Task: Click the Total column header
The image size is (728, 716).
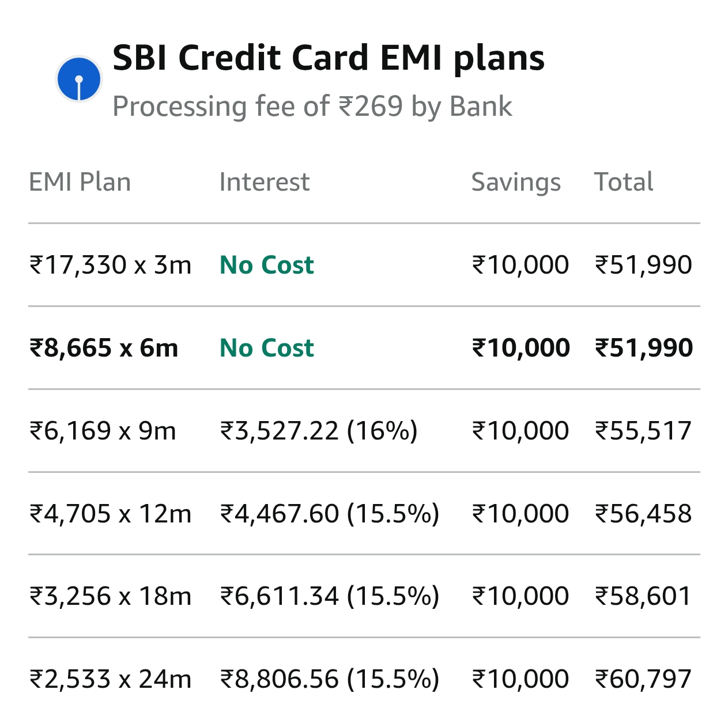Action: [x=623, y=182]
